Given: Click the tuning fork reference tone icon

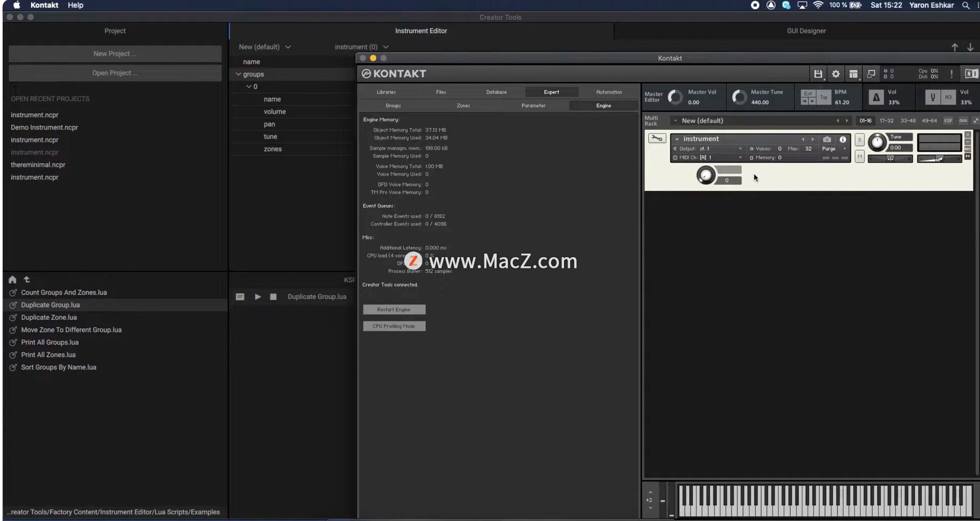Looking at the screenshot, I should click(x=933, y=97).
